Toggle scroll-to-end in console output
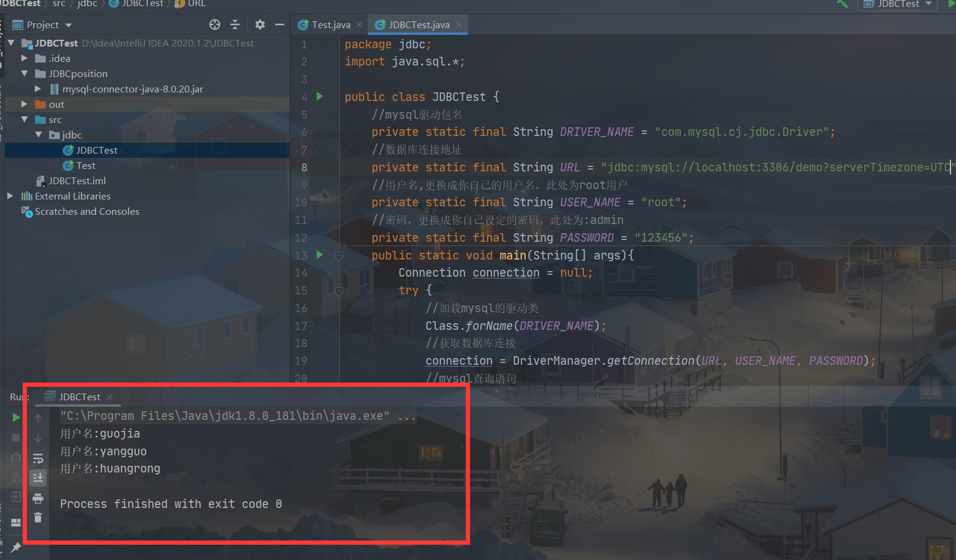Viewport: 956px width, 560px height. click(x=38, y=477)
